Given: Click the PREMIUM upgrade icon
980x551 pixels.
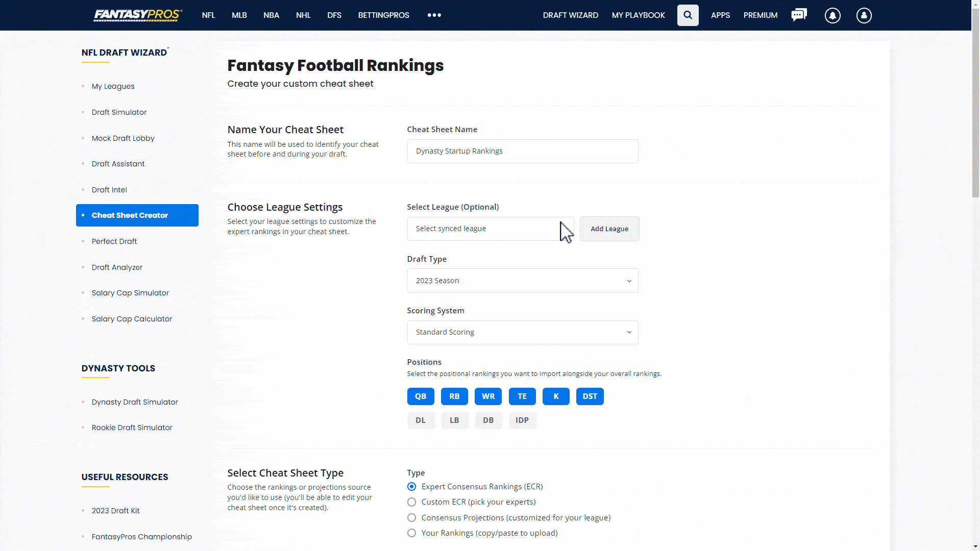Looking at the screenshot, I should [760, 15].
